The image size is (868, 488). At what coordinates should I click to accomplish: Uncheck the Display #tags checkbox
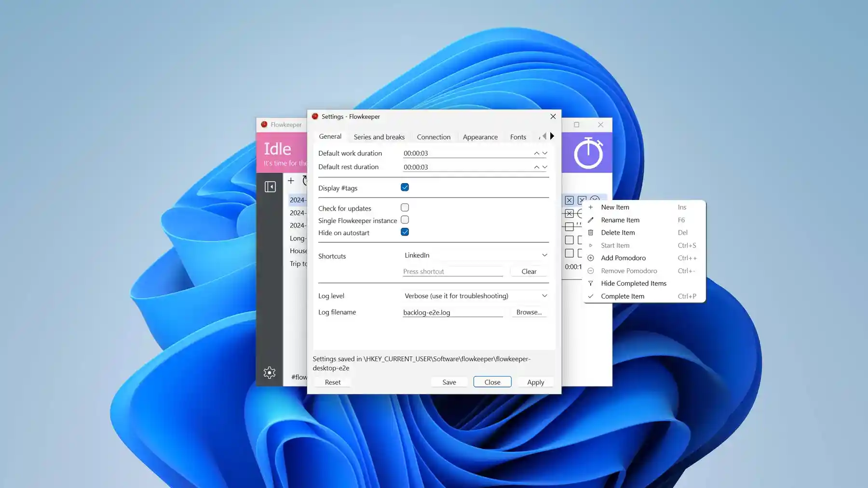[x=405, y=187]
